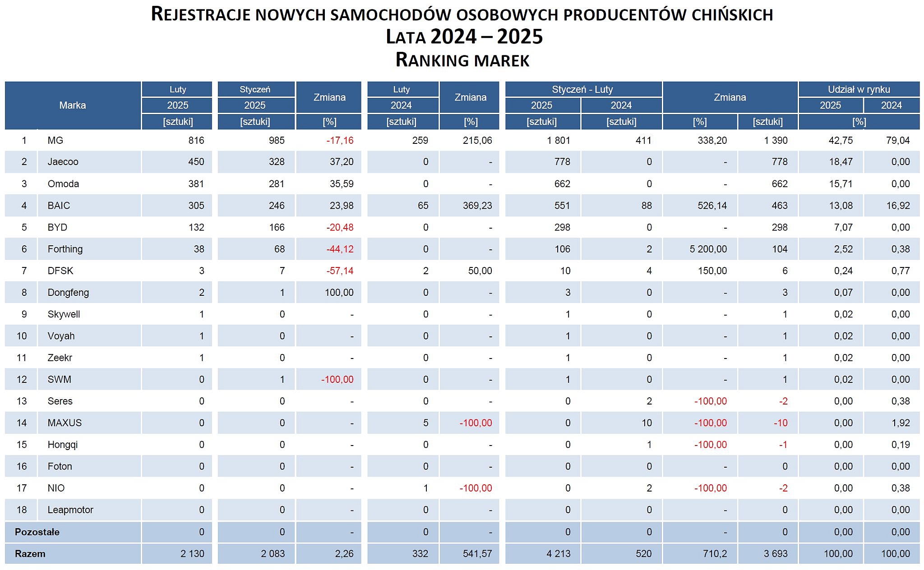Click MAXUS's 2024 share 1,92
This screenshot has width=924, height=570.
901,423
